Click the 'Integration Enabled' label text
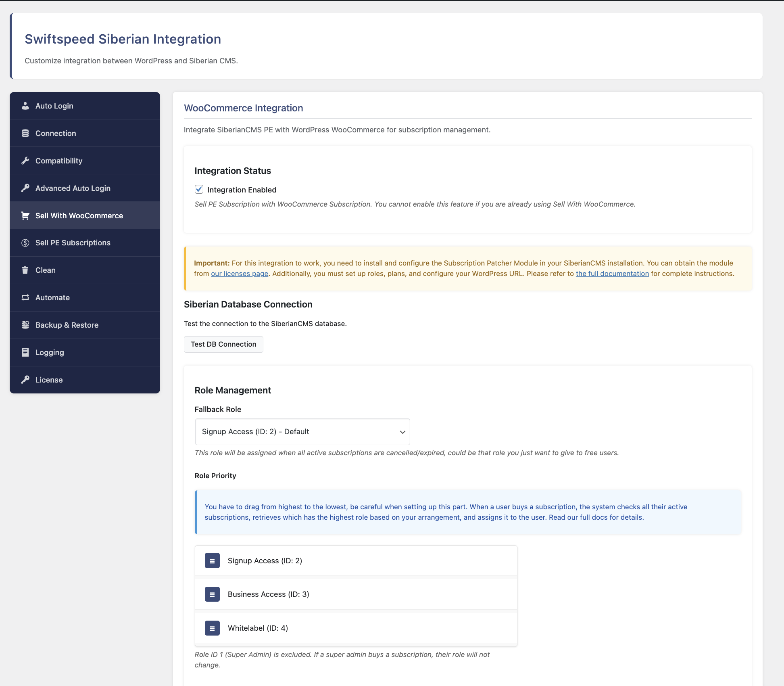 pos(242,190)
